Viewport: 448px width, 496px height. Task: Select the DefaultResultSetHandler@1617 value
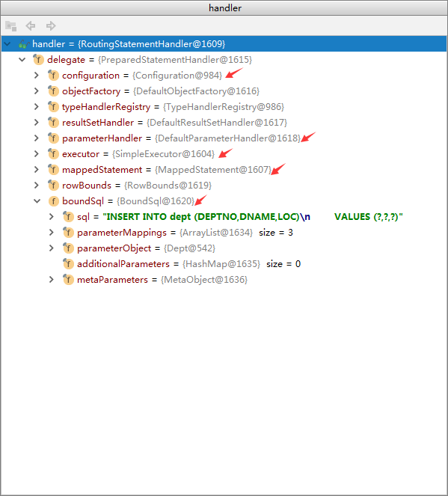tap(217, 123)
